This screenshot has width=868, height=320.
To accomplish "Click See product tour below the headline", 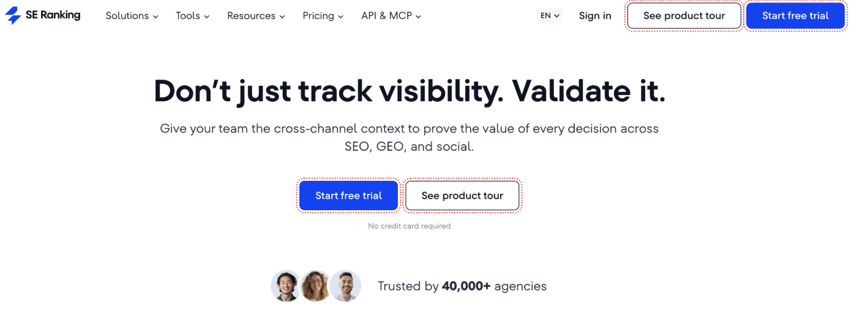I will pos(462,196).
